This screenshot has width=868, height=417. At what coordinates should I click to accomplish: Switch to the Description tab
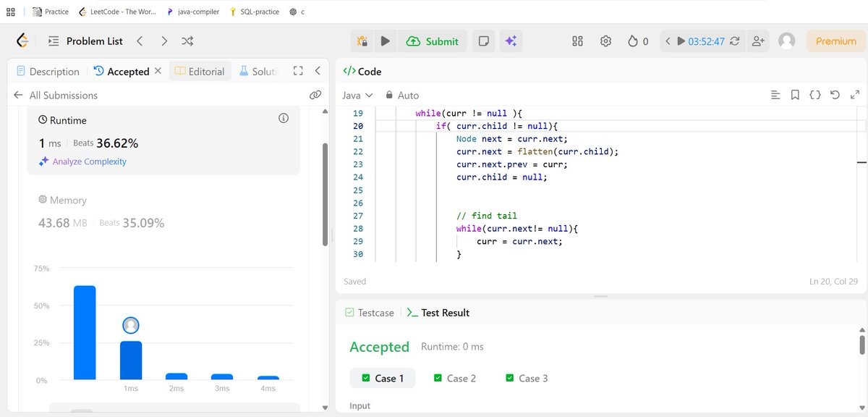click(48, 72)
